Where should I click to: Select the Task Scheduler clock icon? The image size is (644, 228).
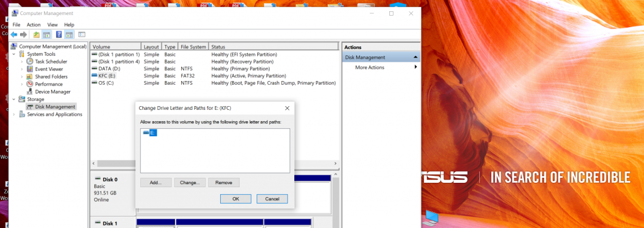pyautogui.click(x=30, y=62)
